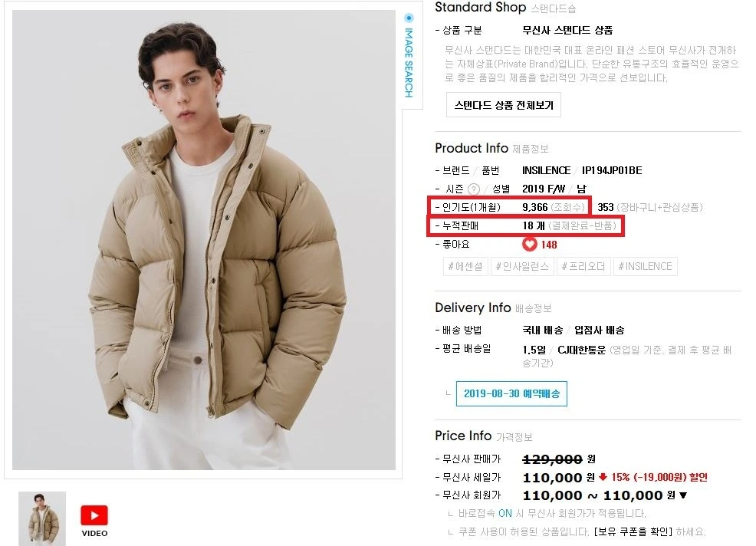Open the 보유 쿠폰을 확인 link
Image resolution: width=756 pixels, height=546 pixels.
pos(633,531)
